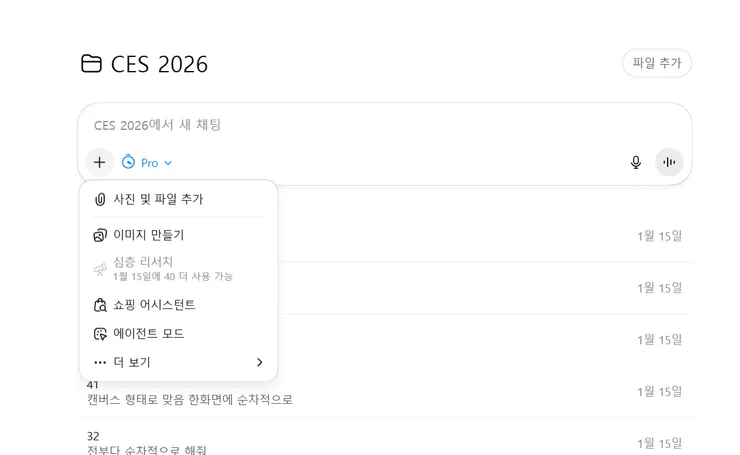Start voice mode with waveform icon
740x455 pixels.
pos(669,162)
